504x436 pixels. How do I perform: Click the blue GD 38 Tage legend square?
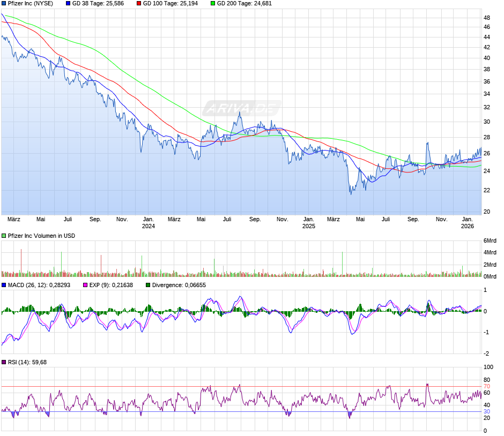click(68, 3)
